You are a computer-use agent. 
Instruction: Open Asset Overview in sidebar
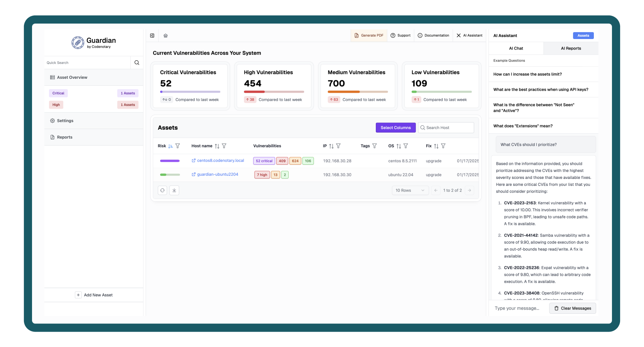(x=94, y=77)
